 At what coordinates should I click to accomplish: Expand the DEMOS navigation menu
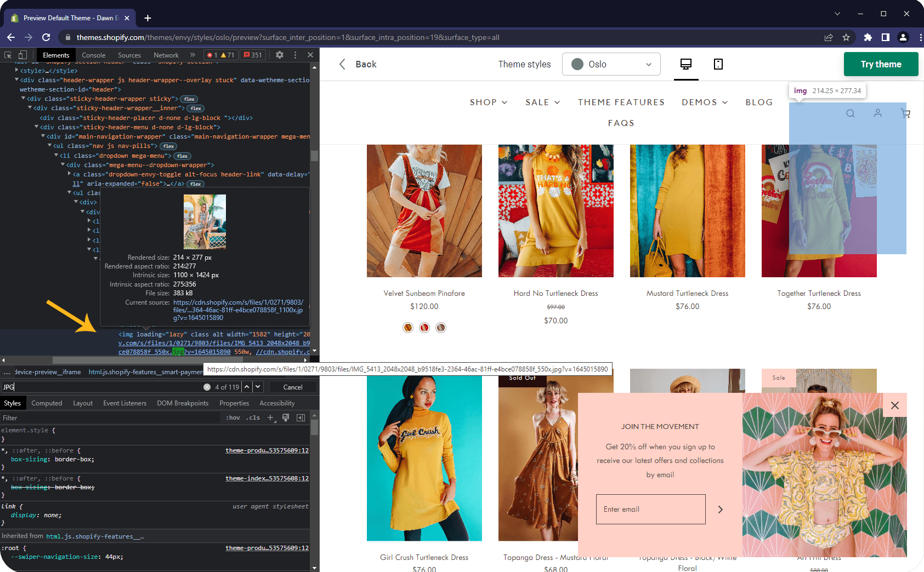(x=705, y=102)
